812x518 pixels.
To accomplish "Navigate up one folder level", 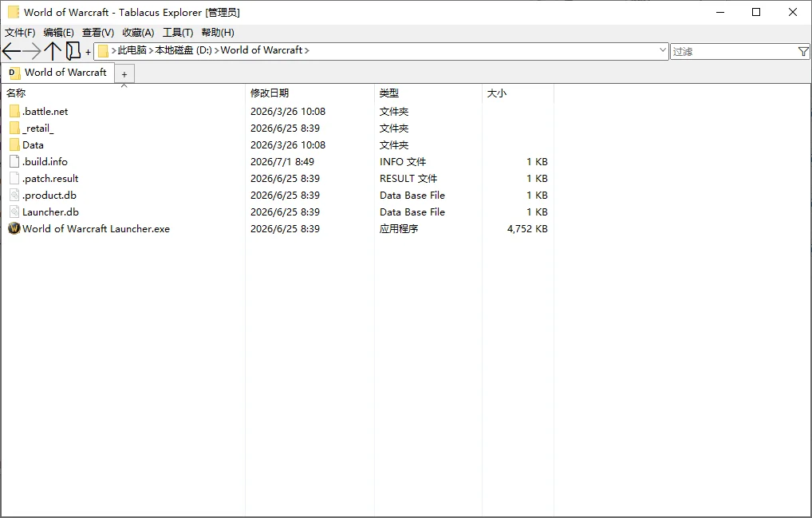I will [53, 51].
